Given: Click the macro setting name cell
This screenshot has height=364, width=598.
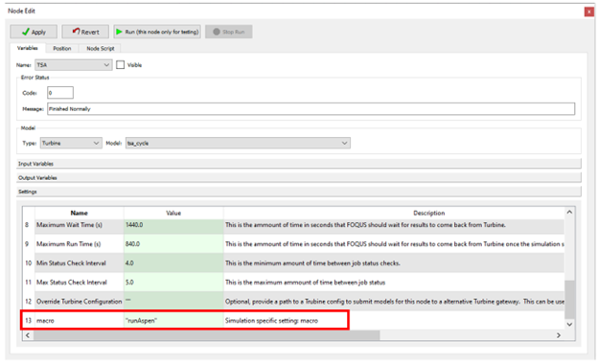Looking at the screenshot, I should click(x=79, y=321).
